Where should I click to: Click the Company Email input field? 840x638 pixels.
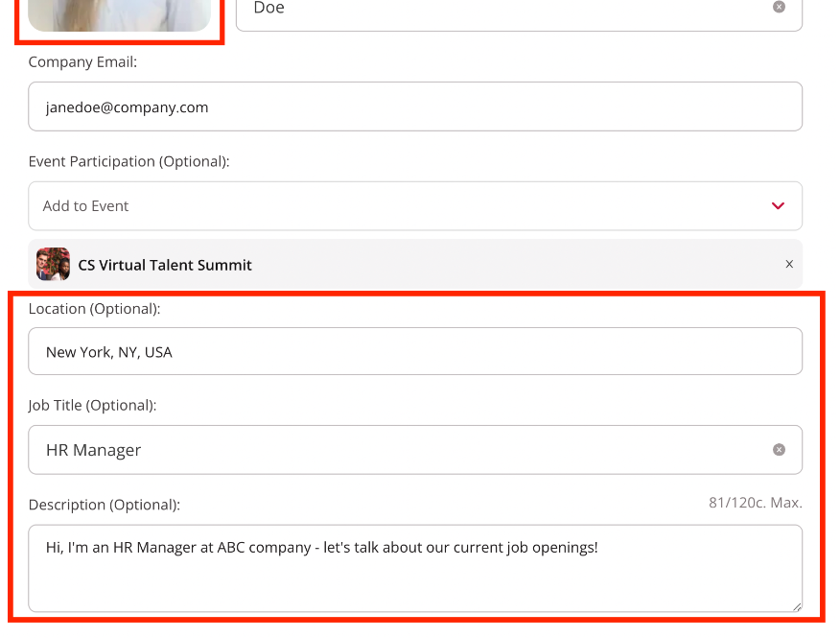(414, 106)
